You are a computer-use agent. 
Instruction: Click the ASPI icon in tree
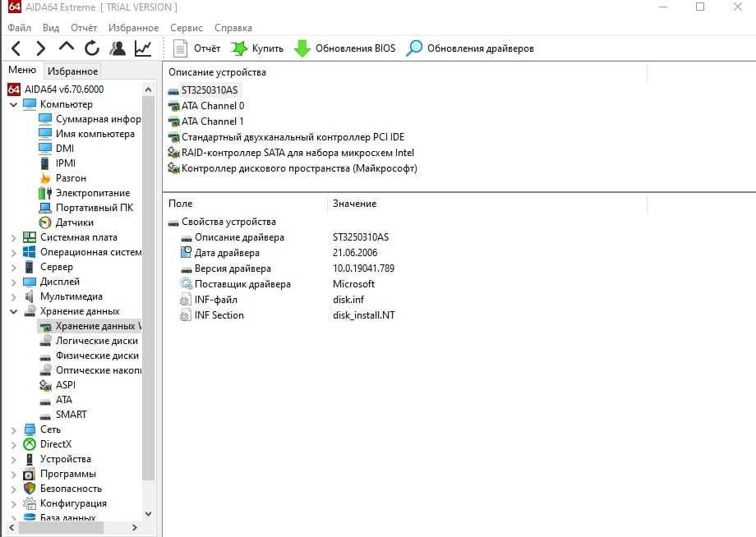[x=45, y=385]
